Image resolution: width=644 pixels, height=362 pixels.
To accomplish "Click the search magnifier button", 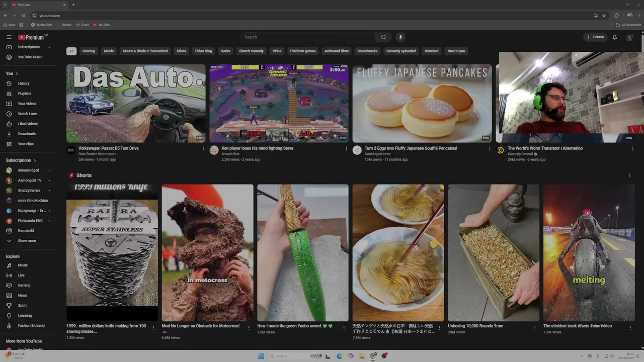I will 383,37.
